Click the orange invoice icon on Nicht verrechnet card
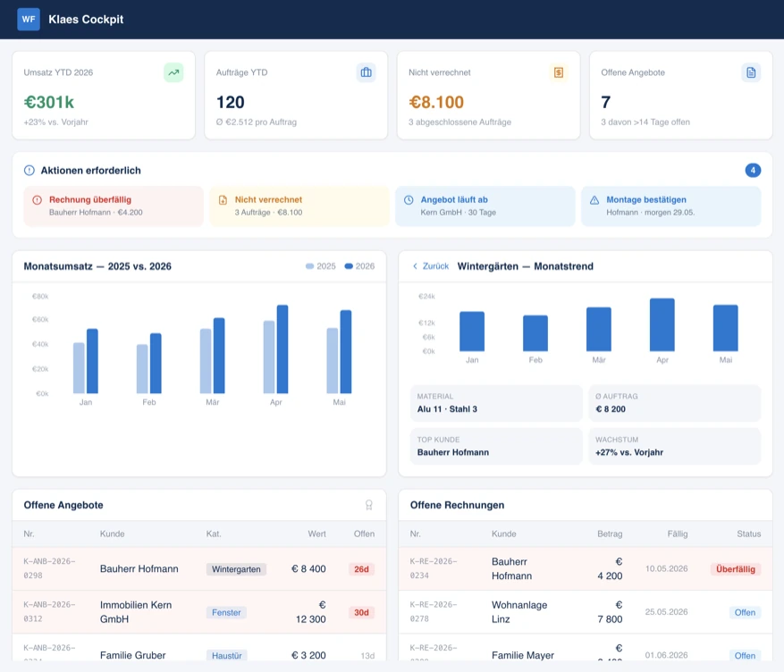This screenshot has width=784, height=672. pos(559,72)
